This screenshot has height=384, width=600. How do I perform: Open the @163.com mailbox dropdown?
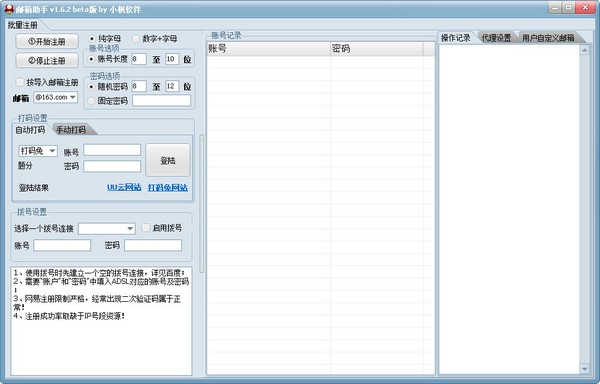(x=55, y=97)
